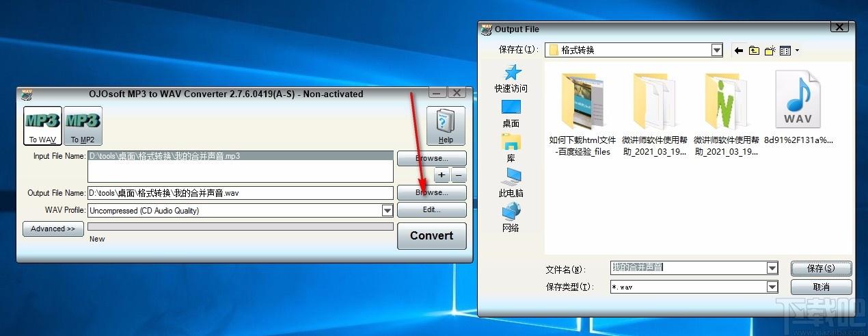
Task: Click 保存(S) save button
Action: 821,268
